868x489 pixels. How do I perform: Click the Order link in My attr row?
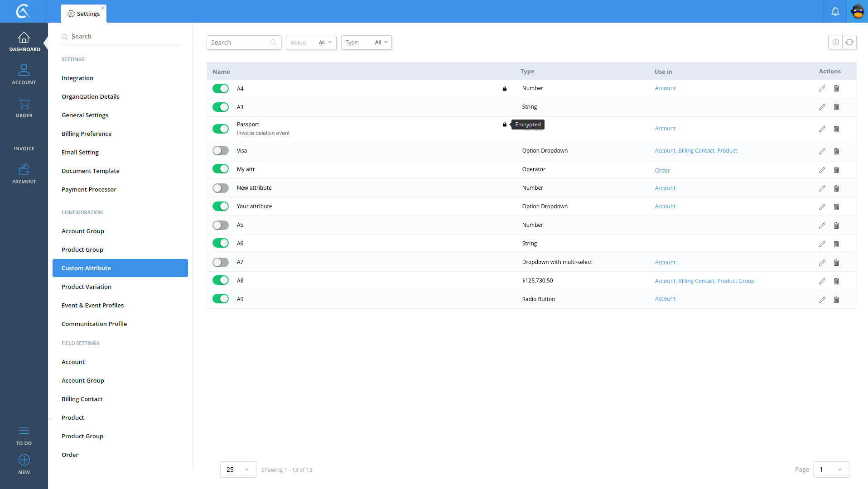(x=662, y=171)
